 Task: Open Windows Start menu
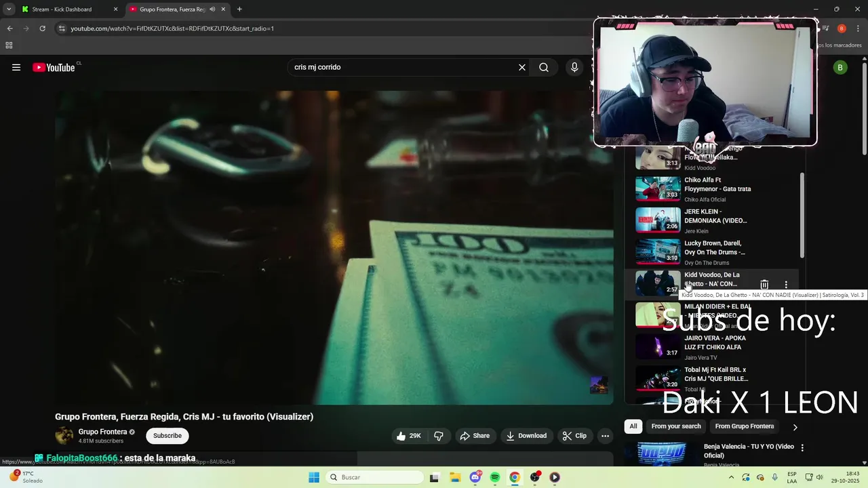pyautogui.click(x=314, y=477)
